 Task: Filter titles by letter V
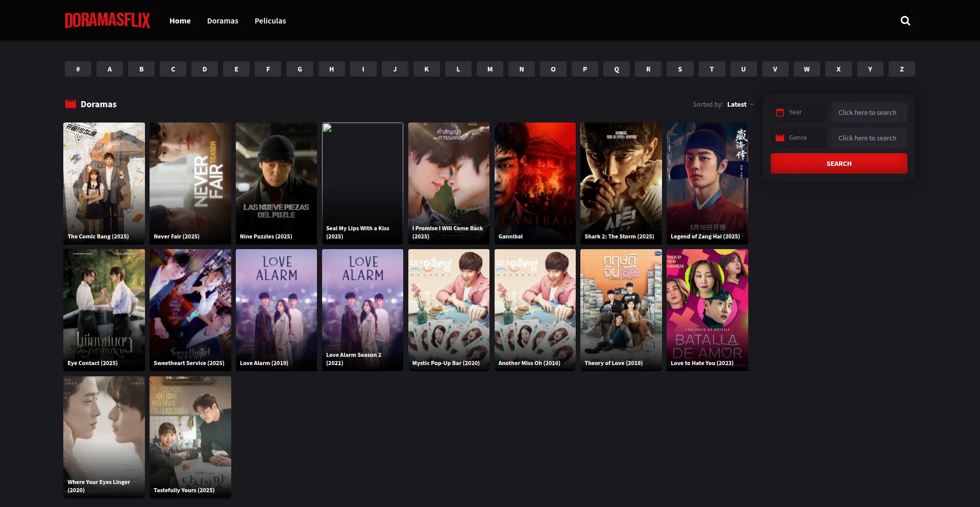775,69
